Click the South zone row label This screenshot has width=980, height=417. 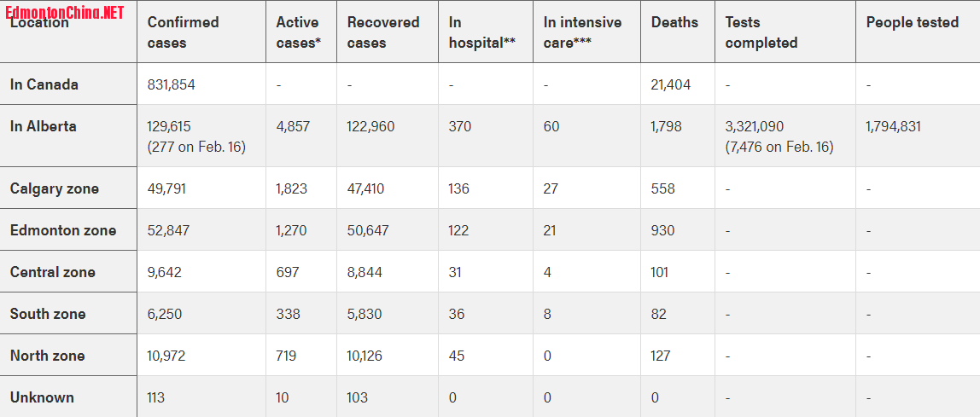(48, 314)
